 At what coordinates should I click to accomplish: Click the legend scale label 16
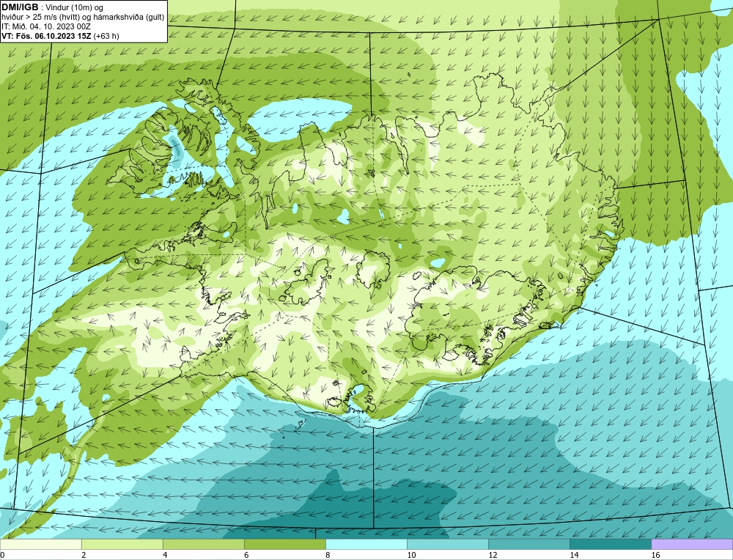coord(655,555)
